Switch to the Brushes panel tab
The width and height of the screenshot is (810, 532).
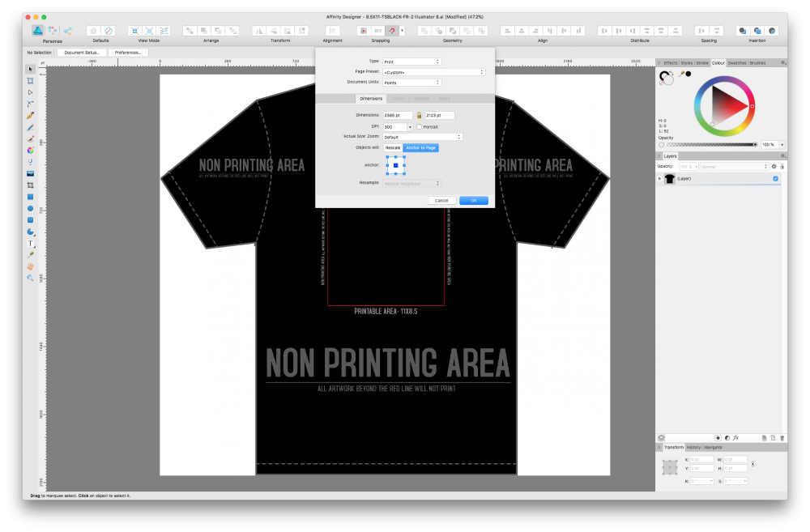(x=758, y=63)
